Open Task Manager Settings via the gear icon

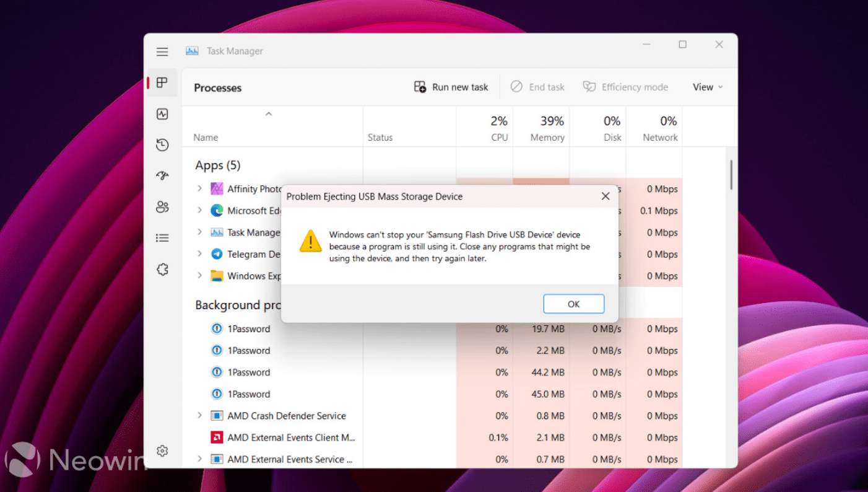[x=162, y=450]
